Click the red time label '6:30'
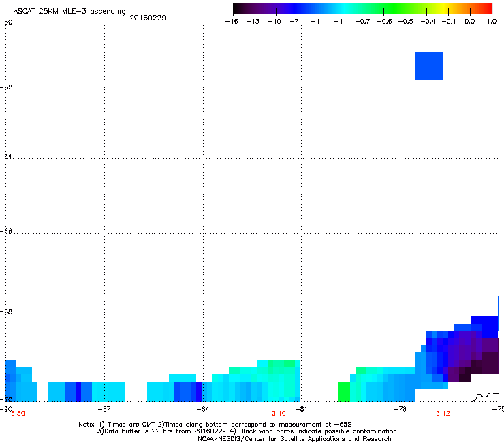This screenshot has width=504, height=443. (x=18, y=414)
